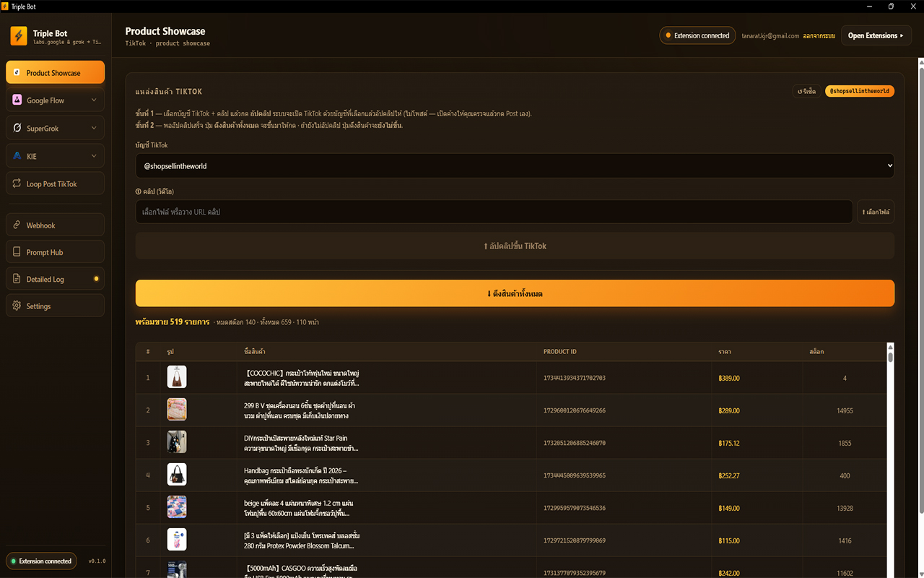Click the Detailed Log document icon

(x=17, y=279)
